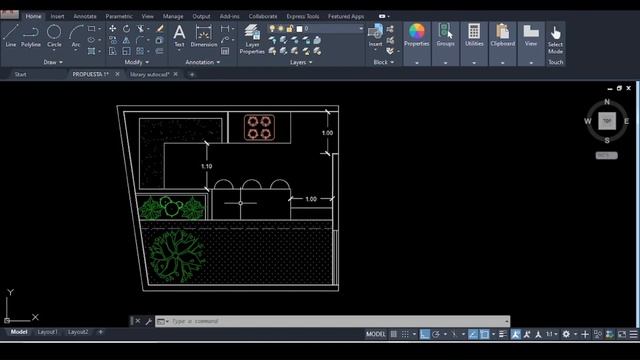Viewport: 640px width, 360px height.
Task: Toggle ortho mode in status bar
Action: point(424,334)
